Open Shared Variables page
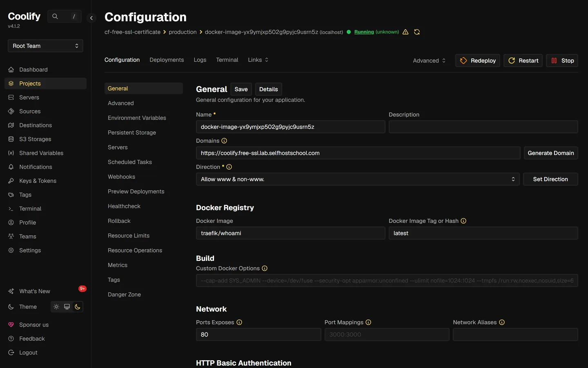 (x=45, y=153)
